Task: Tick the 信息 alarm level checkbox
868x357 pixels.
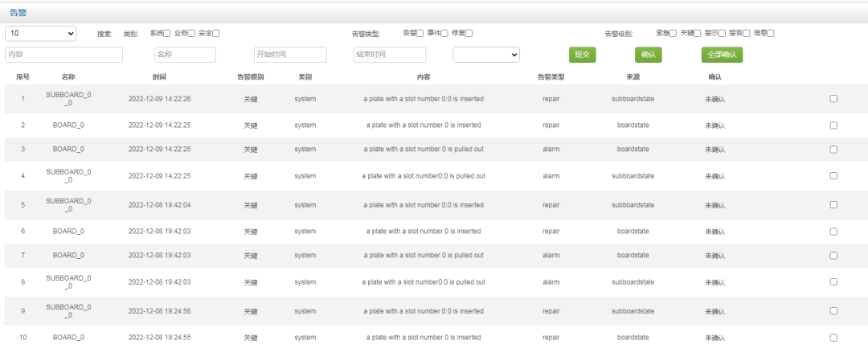Action: coord(771,33)
